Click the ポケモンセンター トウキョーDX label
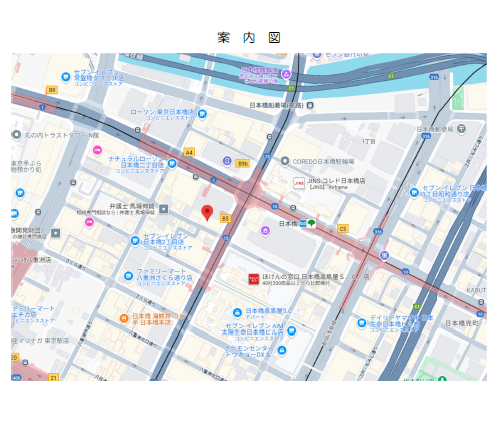Viewport: 501px width, 425px height. point(249,351)
